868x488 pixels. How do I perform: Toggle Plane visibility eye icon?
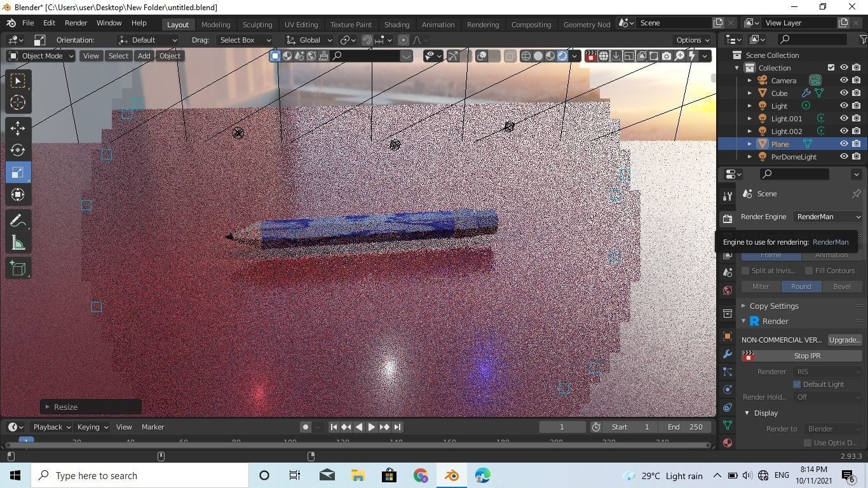pyautogui.click(x=844, y=144)
